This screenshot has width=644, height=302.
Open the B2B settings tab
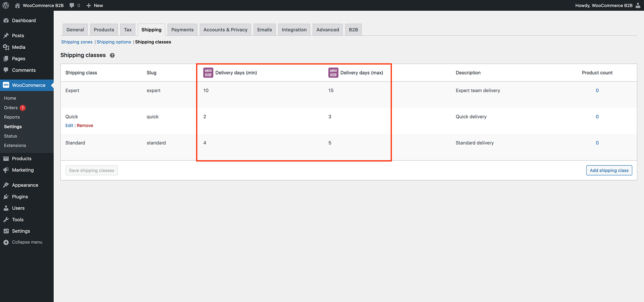(354, 30)
